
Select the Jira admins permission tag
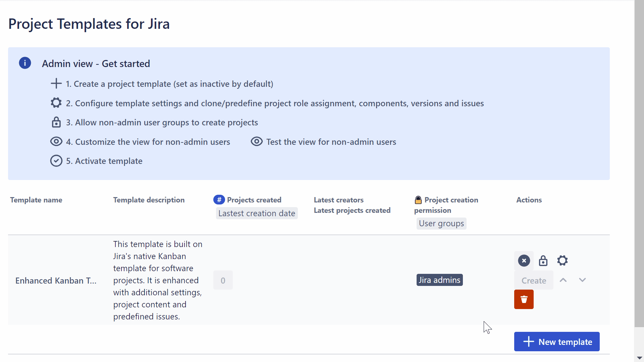tap(439, 280)
